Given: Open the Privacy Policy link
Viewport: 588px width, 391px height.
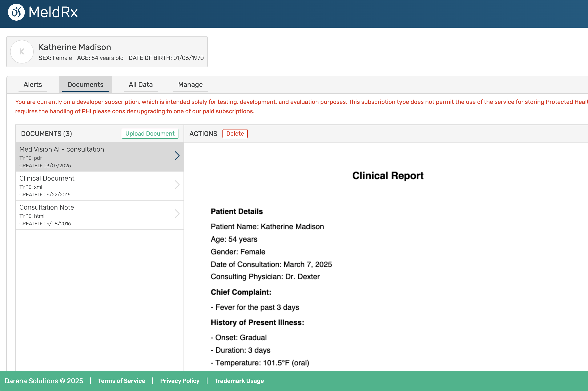Looking at the screenshot, I should pos(180,381).
